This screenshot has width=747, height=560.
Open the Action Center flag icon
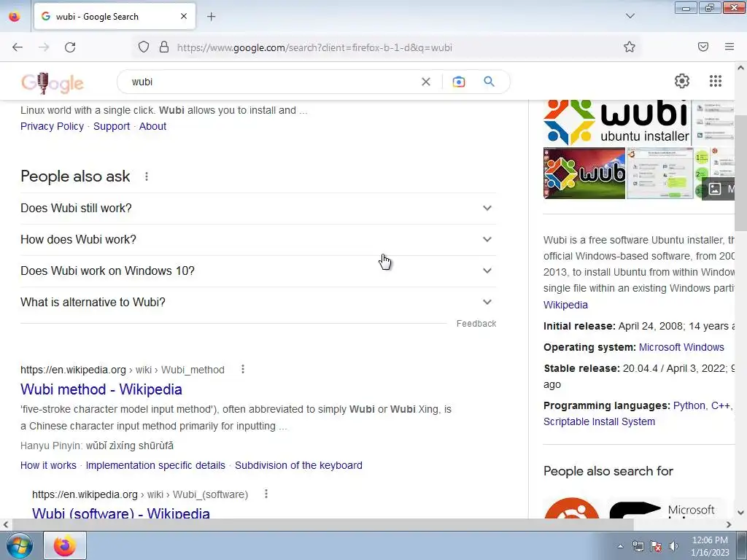coord(656,546)
